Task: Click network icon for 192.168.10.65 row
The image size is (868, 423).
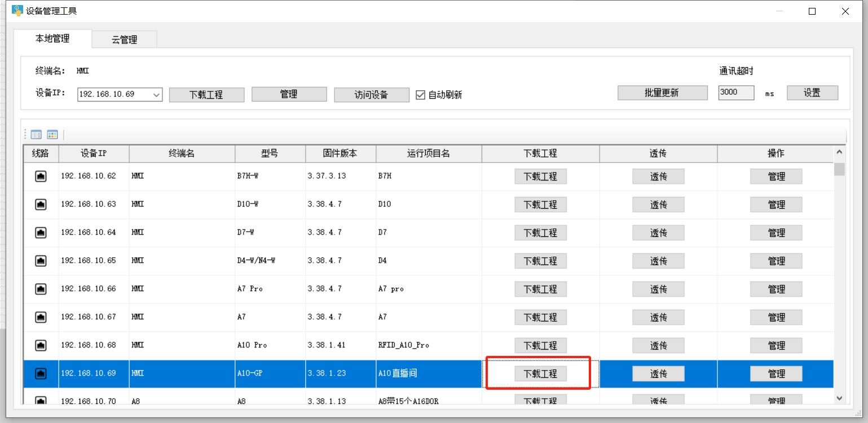Action: pos(41,261)
